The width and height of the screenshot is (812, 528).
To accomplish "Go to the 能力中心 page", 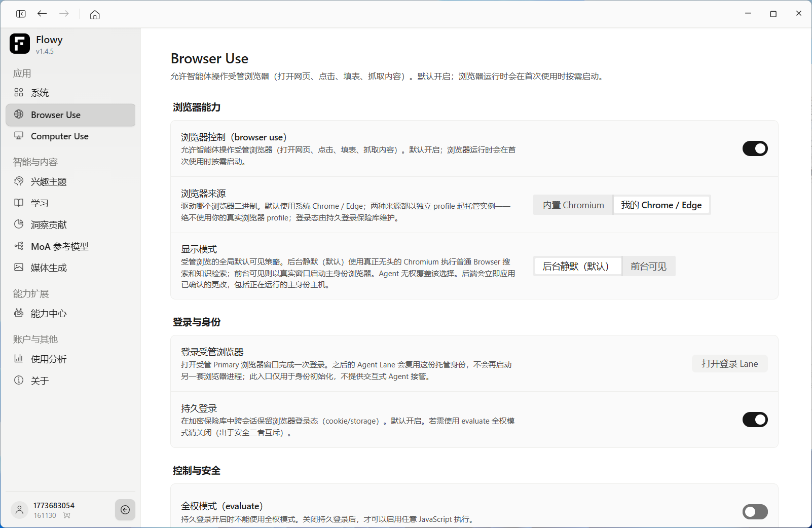I will pos(70,314).
